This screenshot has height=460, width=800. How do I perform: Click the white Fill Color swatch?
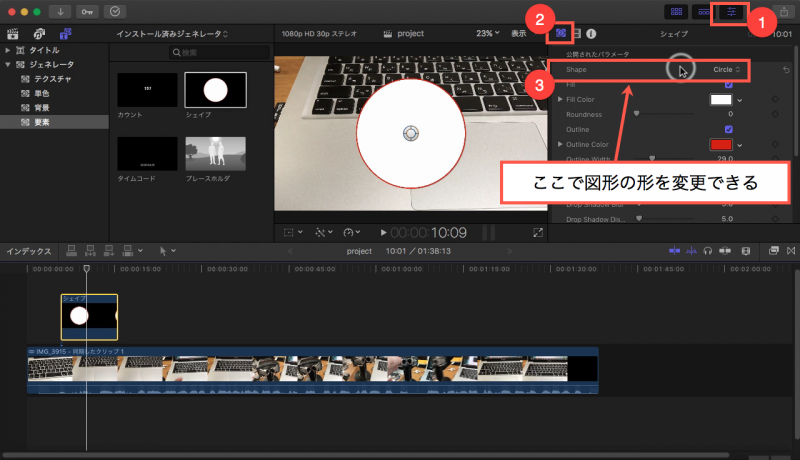click(x=721, y=99)
